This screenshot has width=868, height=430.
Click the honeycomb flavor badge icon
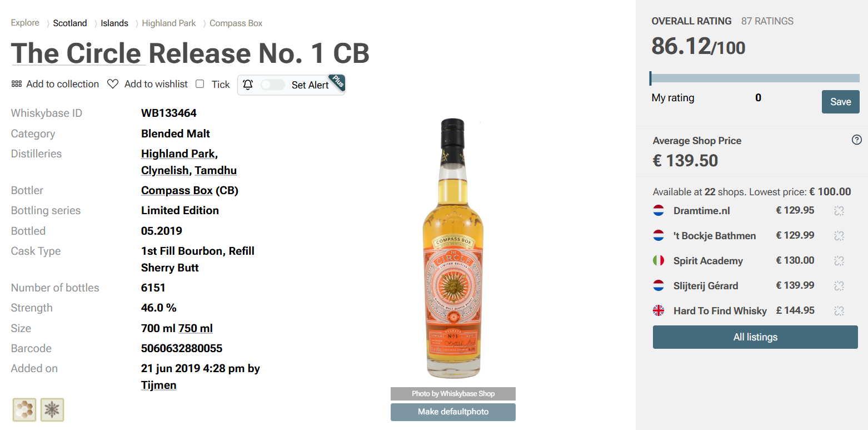pyautogui.click(x=24, y=410)
